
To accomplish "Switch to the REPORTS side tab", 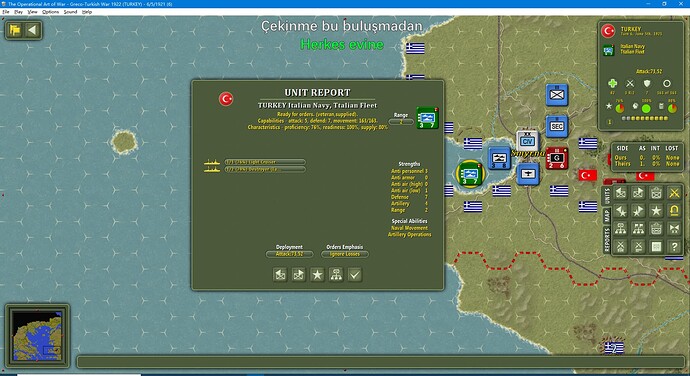I will pos(606,240).
